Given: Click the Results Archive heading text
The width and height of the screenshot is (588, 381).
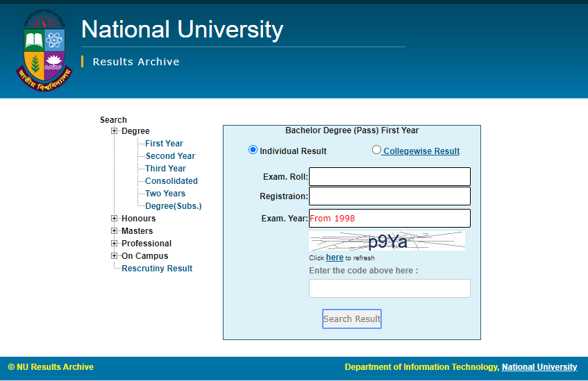Looking at the screenshot, I should [136, 62].
